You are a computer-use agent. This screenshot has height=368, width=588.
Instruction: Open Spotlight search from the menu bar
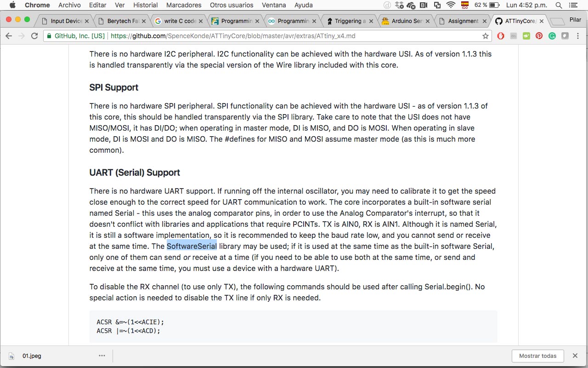pyautogui.click(x=558, y=5)
